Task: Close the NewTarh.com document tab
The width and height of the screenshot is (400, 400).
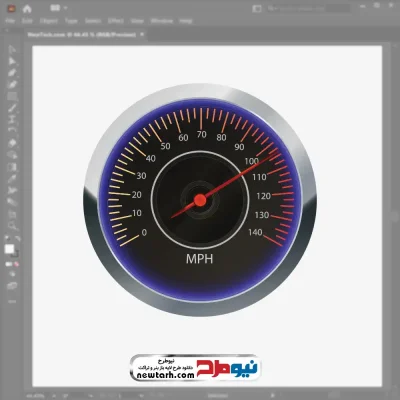Action: 142,34
